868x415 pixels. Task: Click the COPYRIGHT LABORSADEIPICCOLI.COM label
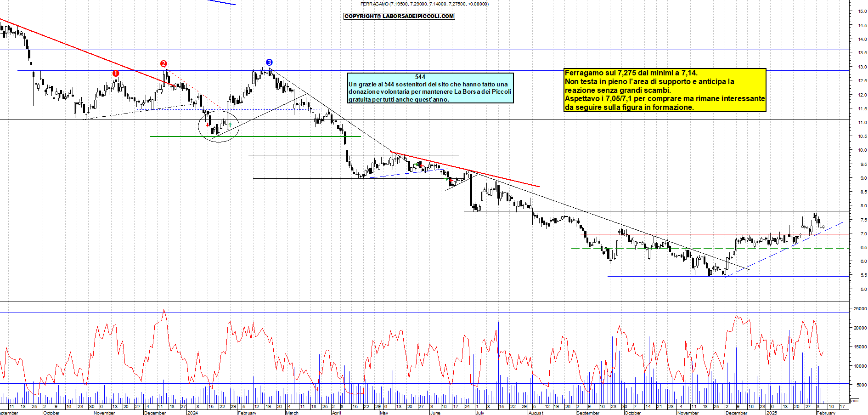[399, 16]
